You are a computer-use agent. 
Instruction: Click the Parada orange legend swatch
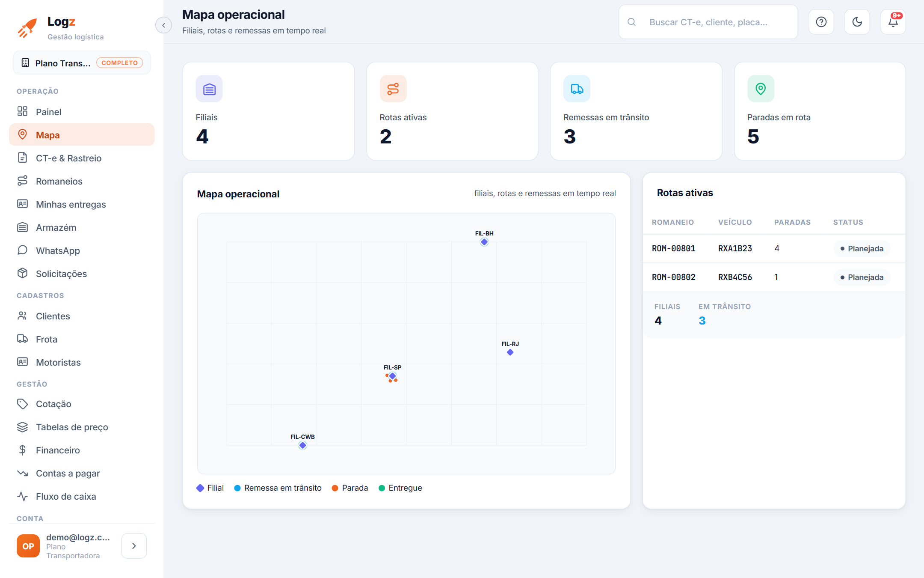[335, 488]
